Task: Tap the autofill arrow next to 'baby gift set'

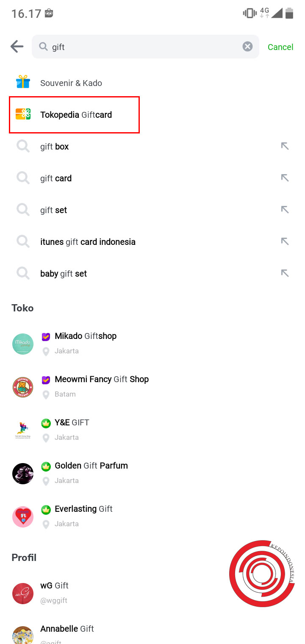Action: click(285, 273)
